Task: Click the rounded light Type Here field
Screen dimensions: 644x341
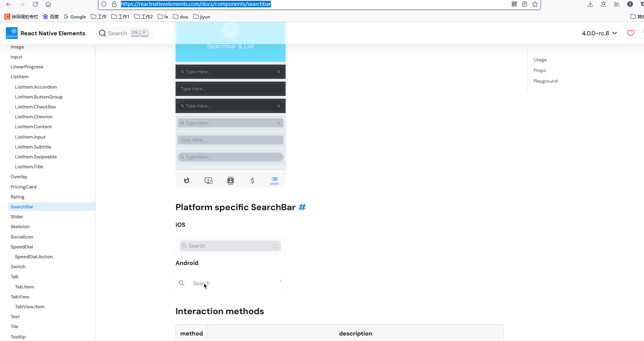Action: [x=231, y=157]
